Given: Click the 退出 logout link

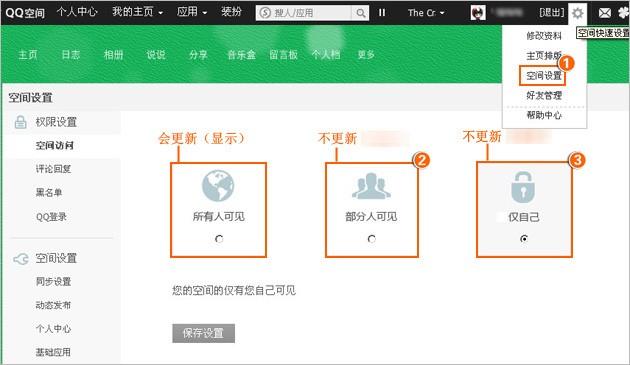Looking at the screenshot, I should click(552, 13).
